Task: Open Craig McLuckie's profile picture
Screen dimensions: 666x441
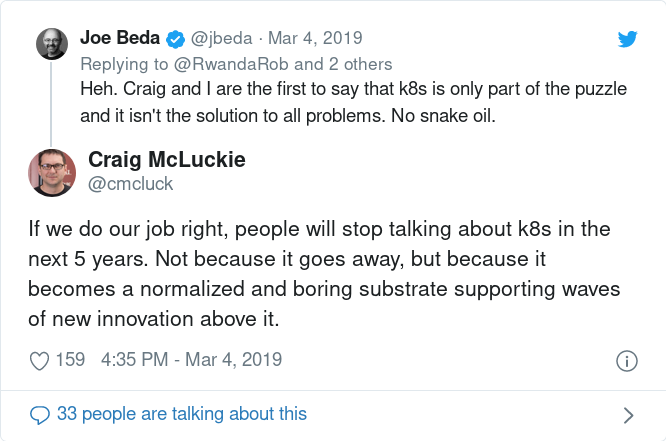Action: pyautogui.click(x=52, y=172)
